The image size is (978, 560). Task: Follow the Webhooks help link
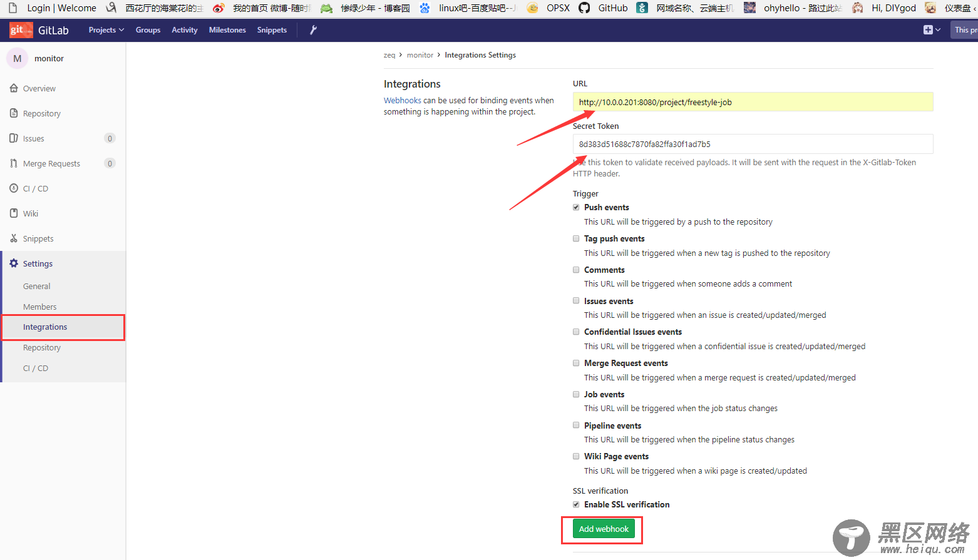403,100
